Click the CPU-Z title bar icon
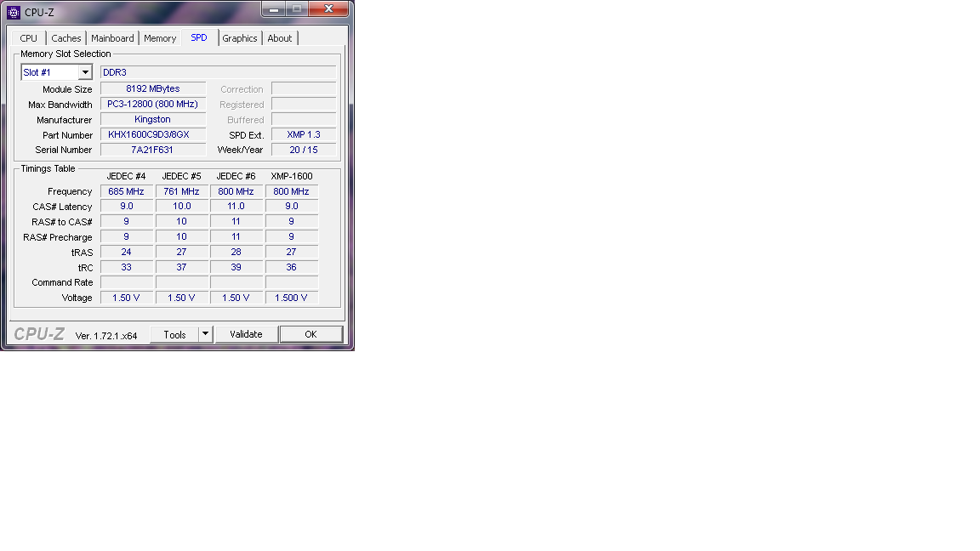 [13, 12]
